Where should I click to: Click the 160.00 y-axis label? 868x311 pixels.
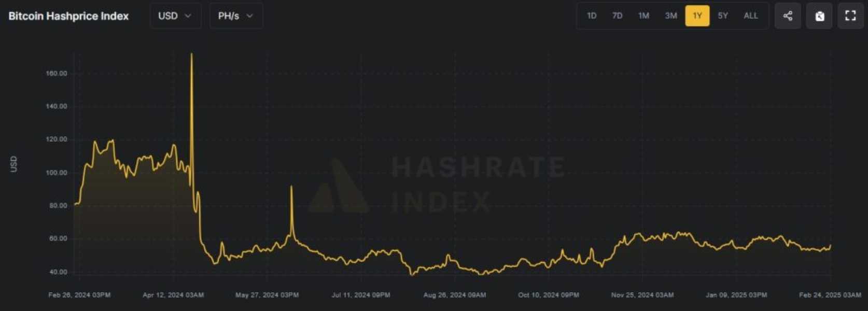click(57, 74)
